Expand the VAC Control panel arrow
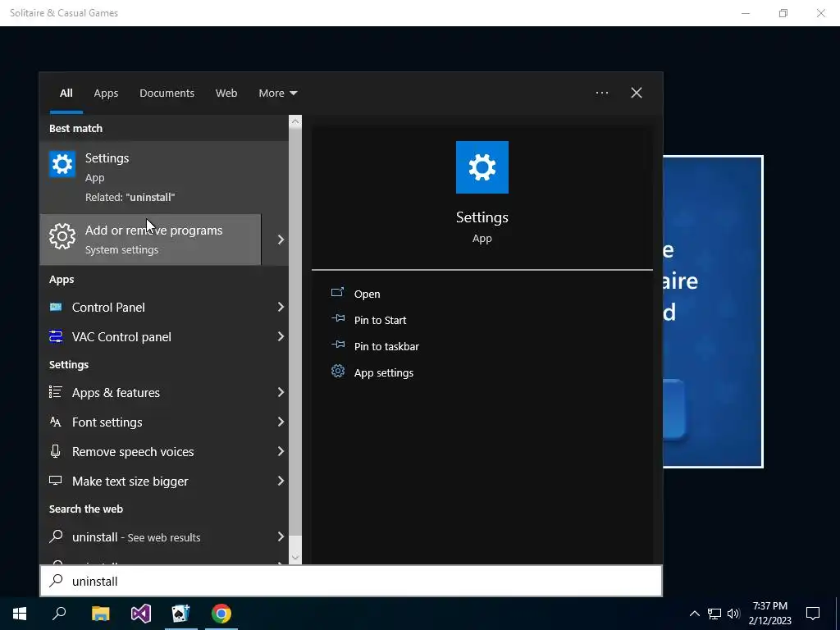Image resolution: width=840 pixels, height=630 pixels. click(x=281, y=336)
